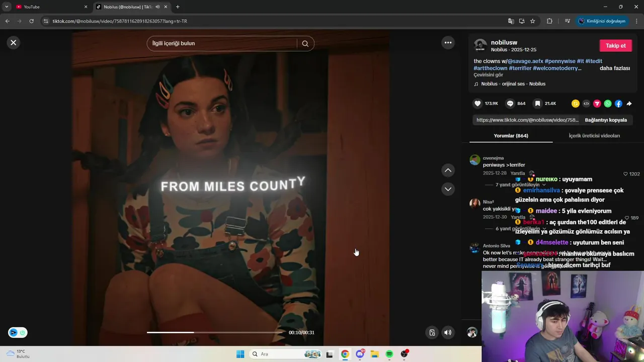Open @savage.aefx mention link

click(x=525, y=61)
